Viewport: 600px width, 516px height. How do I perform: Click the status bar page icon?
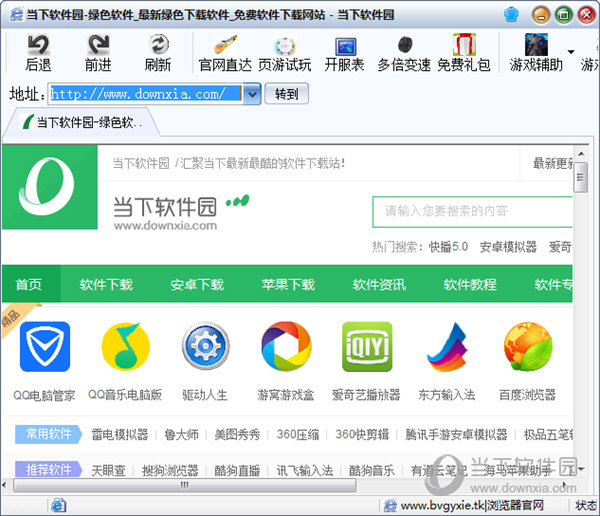[x=59, y=506]
